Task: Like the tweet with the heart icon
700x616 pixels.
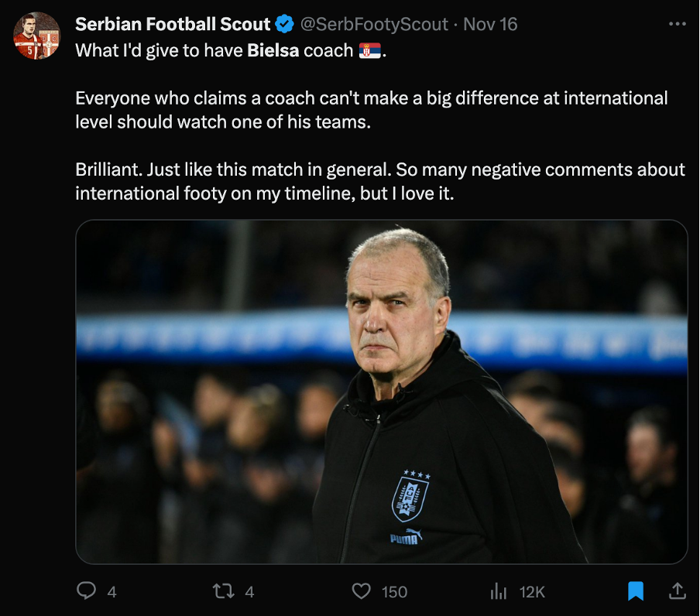Action: [361, 591]
